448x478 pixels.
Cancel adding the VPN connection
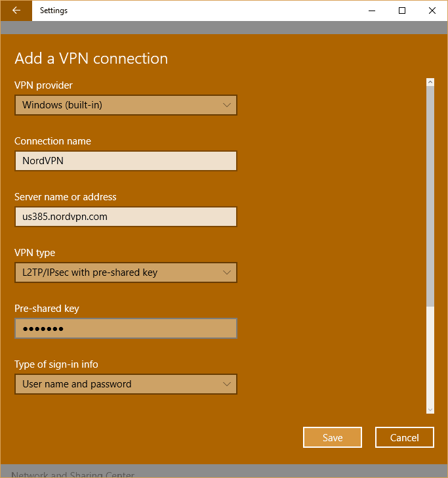[405, 437]
